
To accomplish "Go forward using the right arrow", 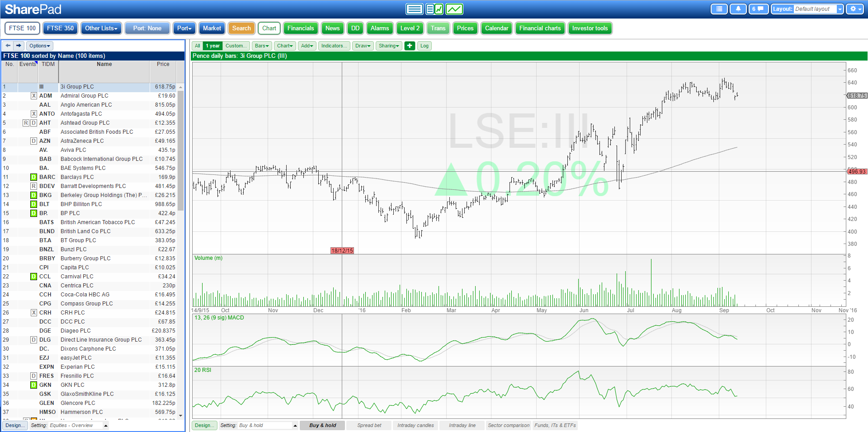I will (19, 46).
